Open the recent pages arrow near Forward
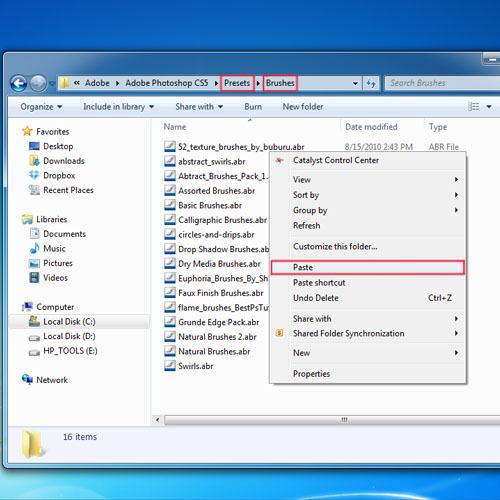Screen dimensions: 500x500 52,83
